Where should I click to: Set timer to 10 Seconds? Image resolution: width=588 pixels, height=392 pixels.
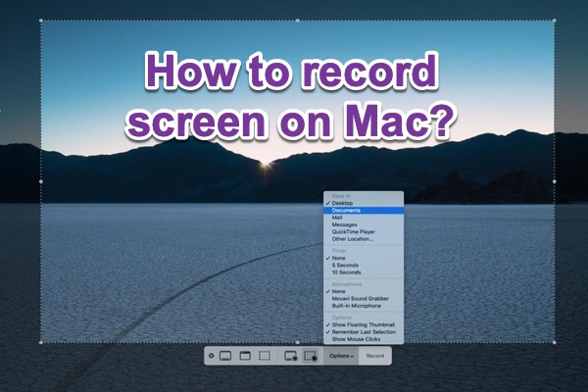tap(348, 272)
